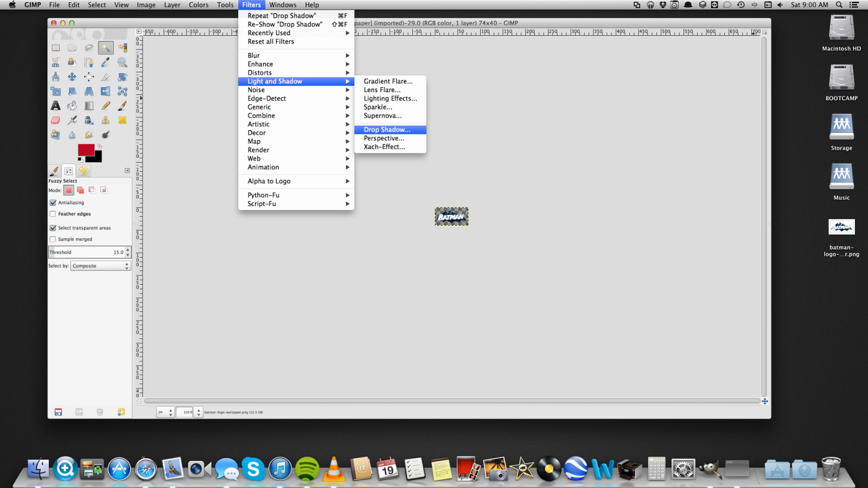Reset tool options to default values
This screenshot has width=868, height=488.
pyautogui.click(x=121, y=412)
